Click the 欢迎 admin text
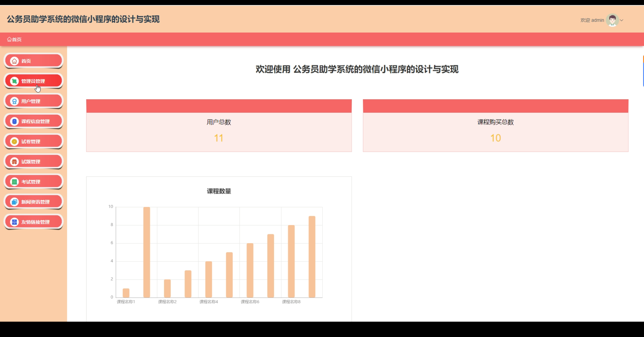The image size is (644, 337). point(592,20)
